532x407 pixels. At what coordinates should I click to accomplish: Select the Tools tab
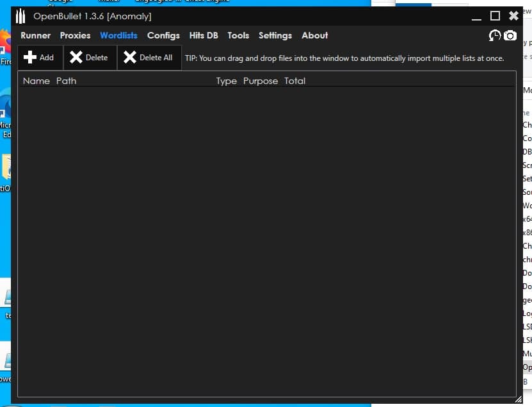click(x=238, y=36)
